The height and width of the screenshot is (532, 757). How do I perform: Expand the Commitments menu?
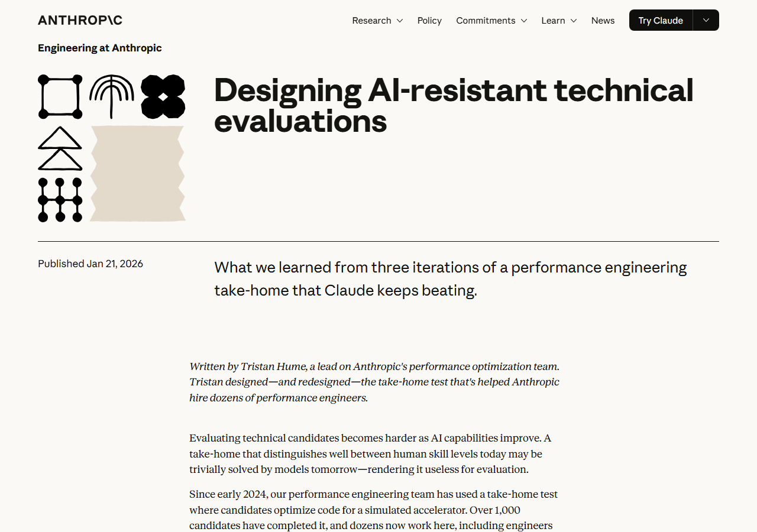[491, 20]
